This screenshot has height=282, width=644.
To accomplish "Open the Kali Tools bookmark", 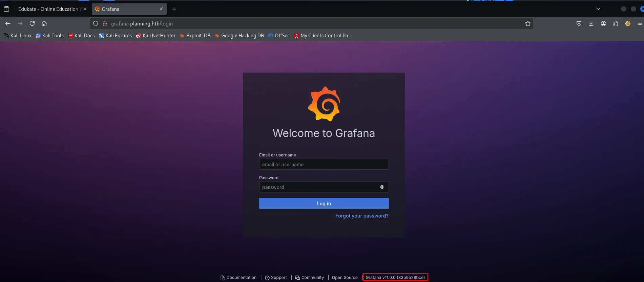I will (50, 36).
